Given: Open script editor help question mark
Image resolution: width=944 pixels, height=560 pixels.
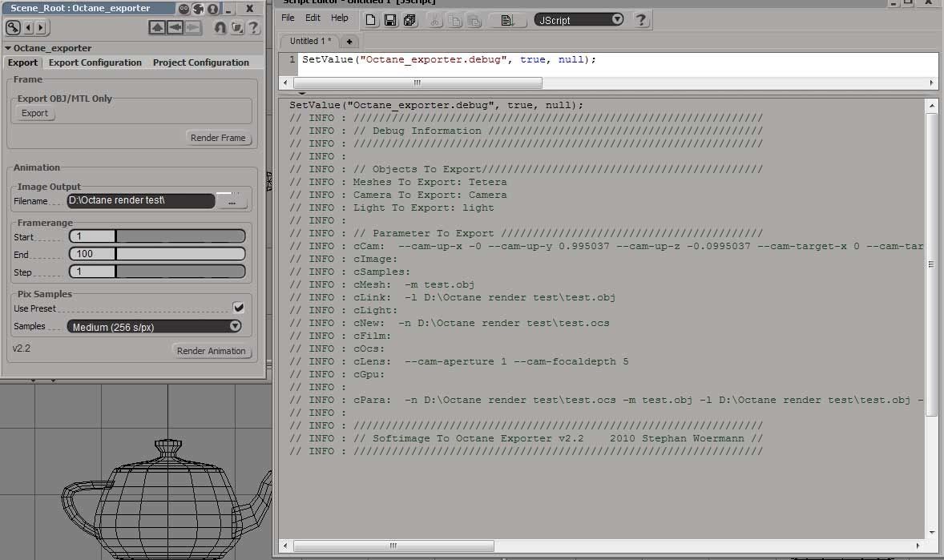Looking at the screenshot, I should point(641,20).
